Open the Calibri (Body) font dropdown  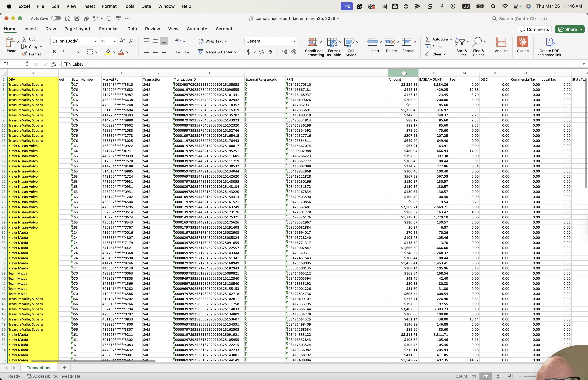click(95, 41)
